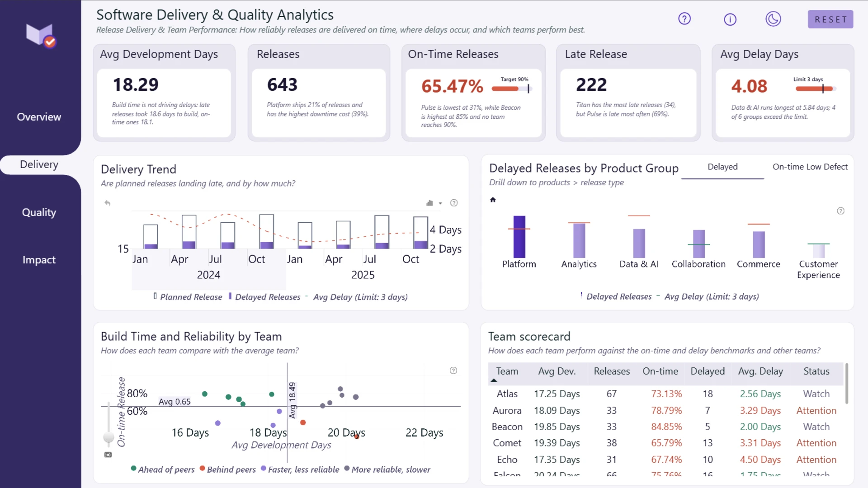
Task: Click the scatter chart vertical zoom slider handle
Action: 108,437
